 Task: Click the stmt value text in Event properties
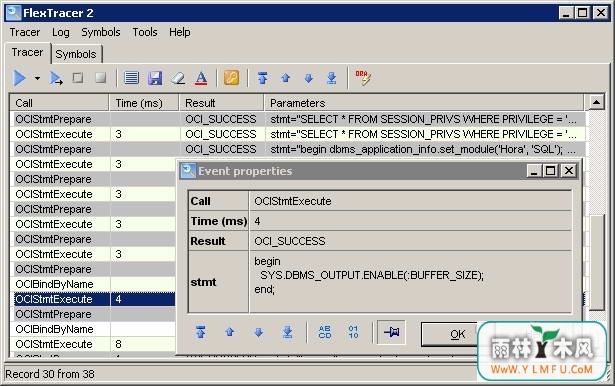click(369, 275)
